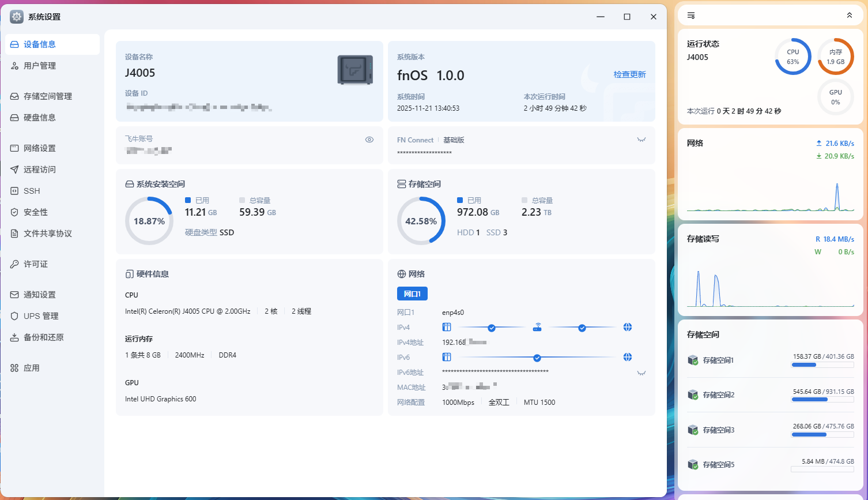Click the 安全性 shield icon
The width and height of the screenshot is (868, 500).
pos(14,212)
